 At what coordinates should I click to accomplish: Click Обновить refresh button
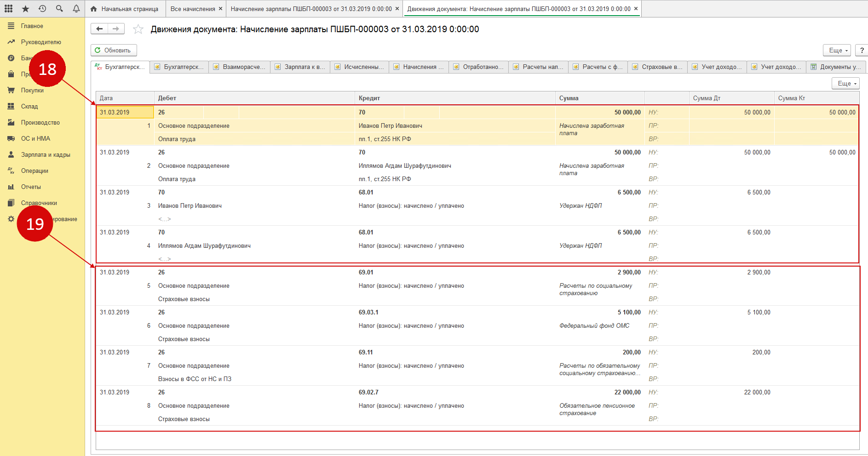[114, 50]
